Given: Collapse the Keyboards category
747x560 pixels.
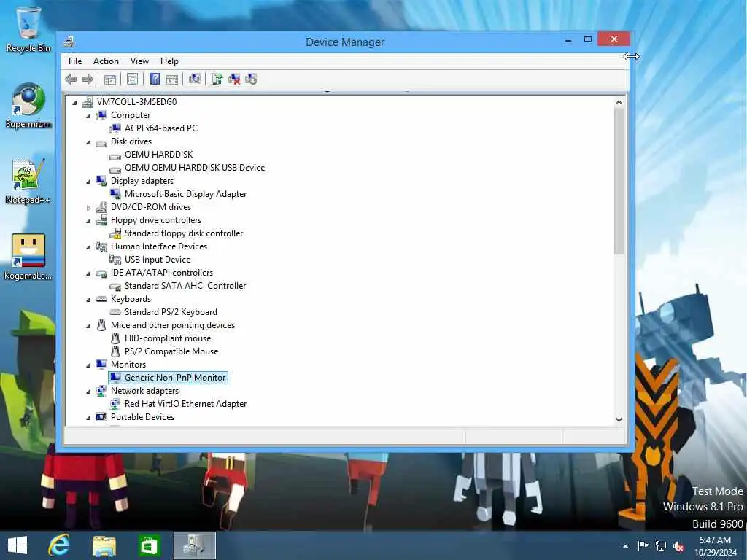Looking at the screenshot, I should click(x=88, y=300).
